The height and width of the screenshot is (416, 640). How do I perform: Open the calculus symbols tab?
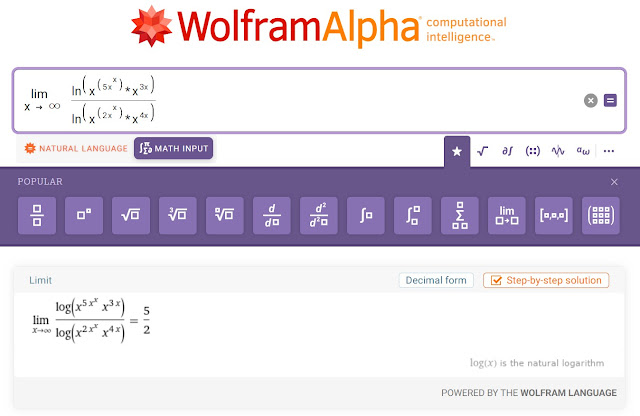pyautogui.click(x=507, y=151)
